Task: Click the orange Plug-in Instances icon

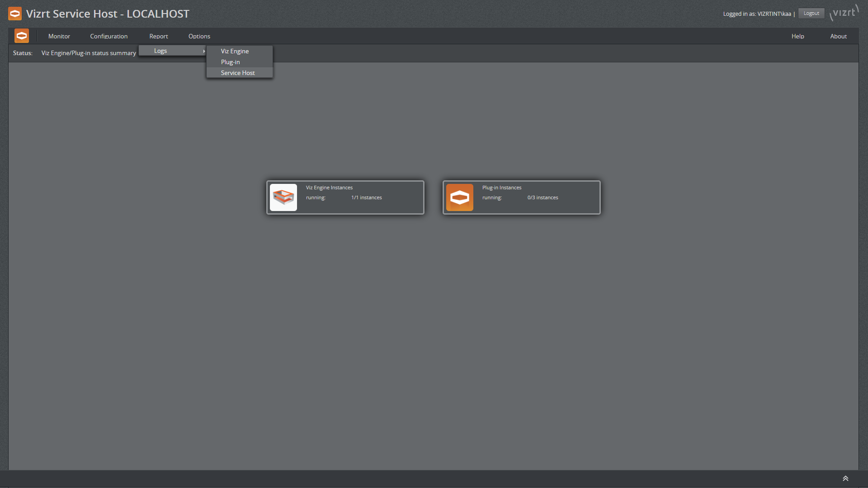Action: (x=460, y=197)
